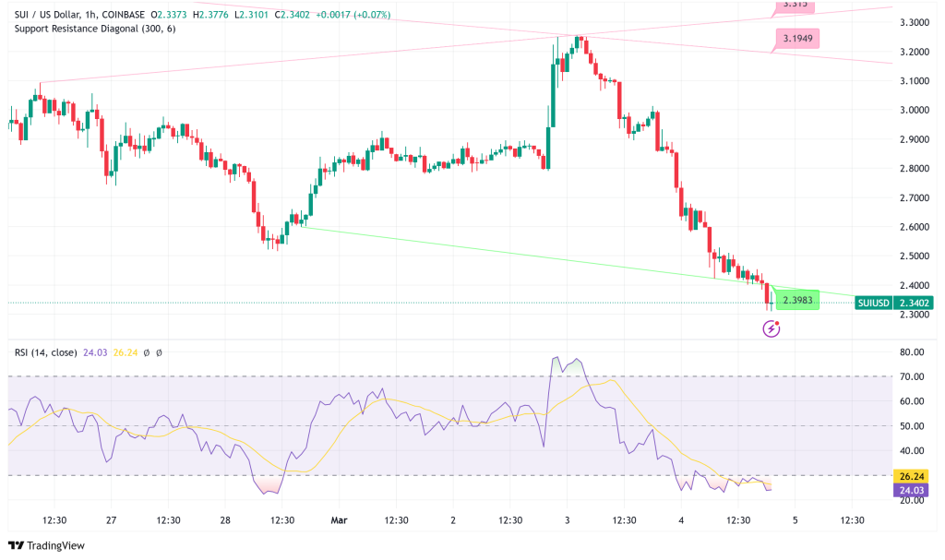Click the 2.6000 price axis label

(x=915, y=227)
